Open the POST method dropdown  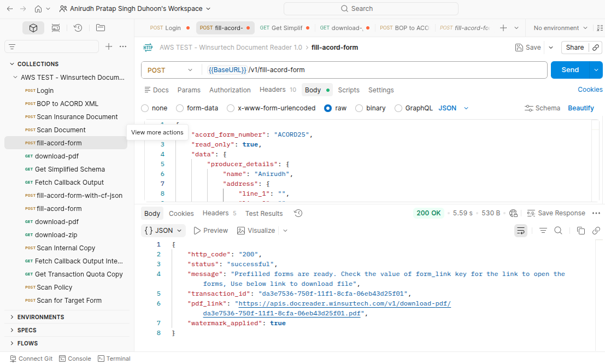[x=170, y=71]
